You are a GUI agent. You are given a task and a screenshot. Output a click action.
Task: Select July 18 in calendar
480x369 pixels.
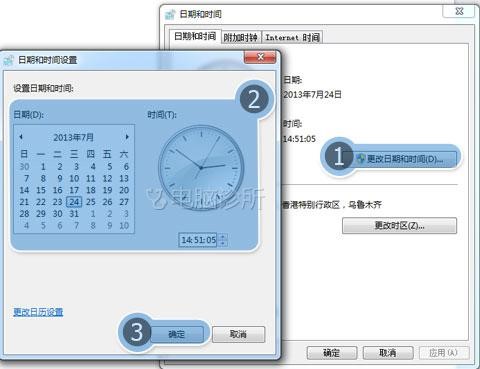click(x=91, y=190)
